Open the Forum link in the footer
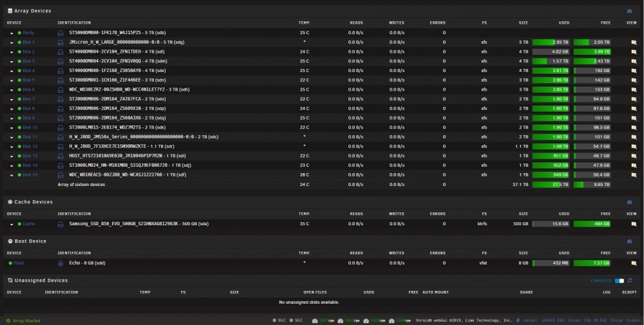 tap(616, 320)
